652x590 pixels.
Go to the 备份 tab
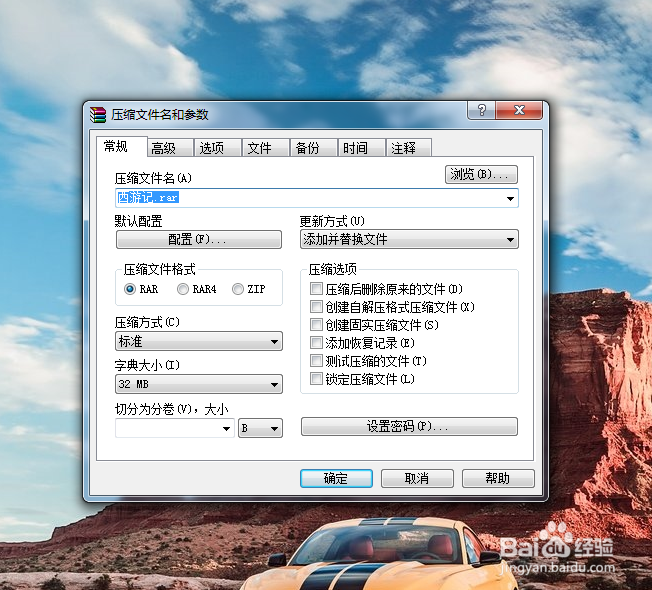[314, 148]
